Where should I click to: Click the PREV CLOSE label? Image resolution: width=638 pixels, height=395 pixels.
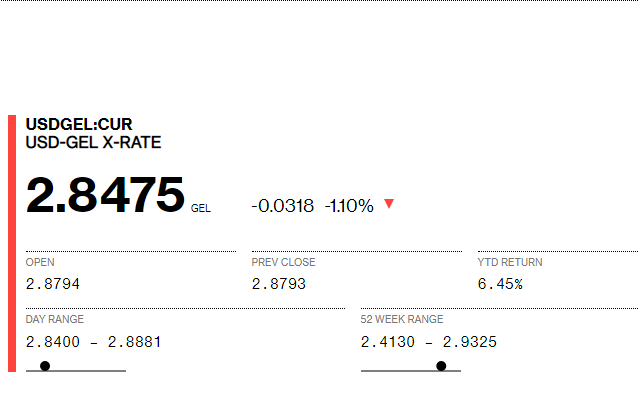(x=283, y=262)
